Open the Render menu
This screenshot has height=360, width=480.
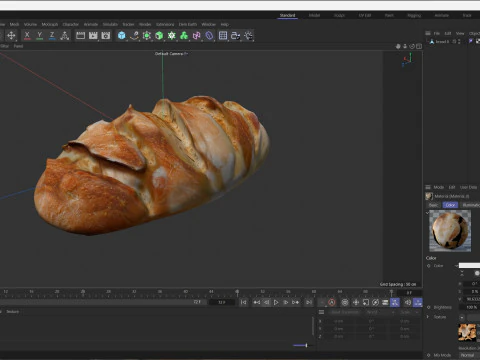point(145,24)
